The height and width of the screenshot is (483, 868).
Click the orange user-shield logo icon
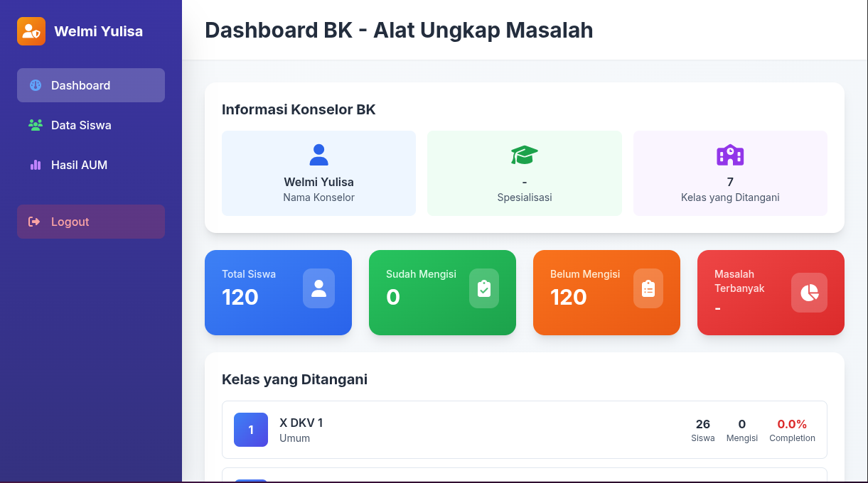point(31,31)
